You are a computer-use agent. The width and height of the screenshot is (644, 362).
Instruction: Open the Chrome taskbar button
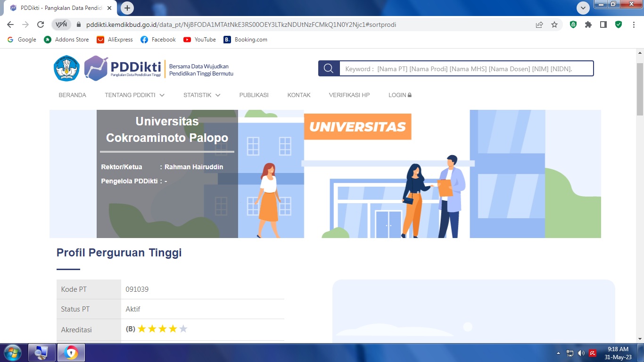coord(71,353)
